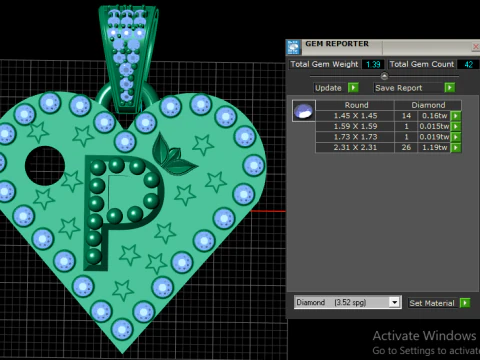Click the Diamond column header
The height and width of the screenshot is (360, 480).
pyautogui.click(x=428, y=105)
